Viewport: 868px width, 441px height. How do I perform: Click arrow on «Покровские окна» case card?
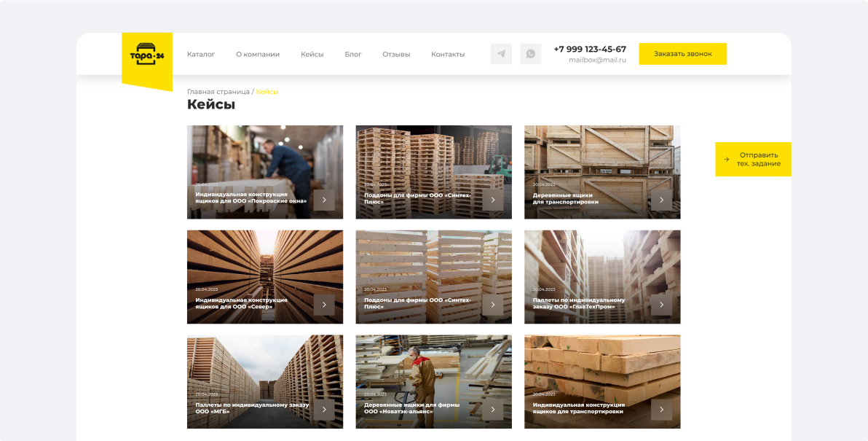tap(324, 200)
